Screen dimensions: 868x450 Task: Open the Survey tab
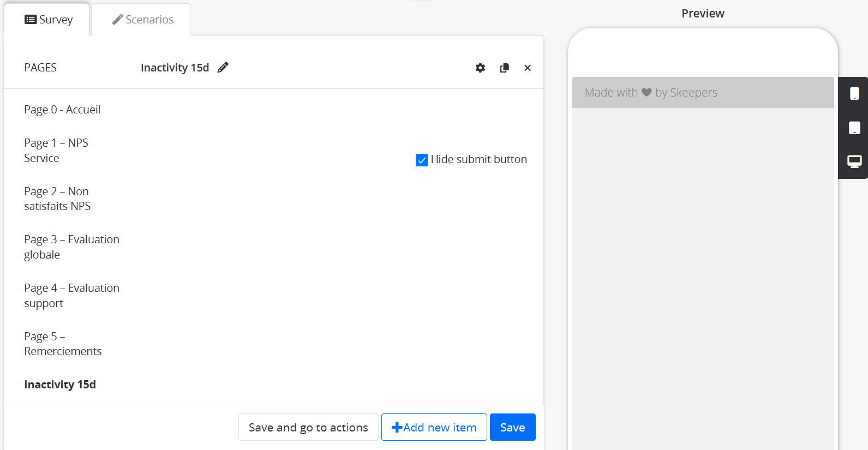49,20
